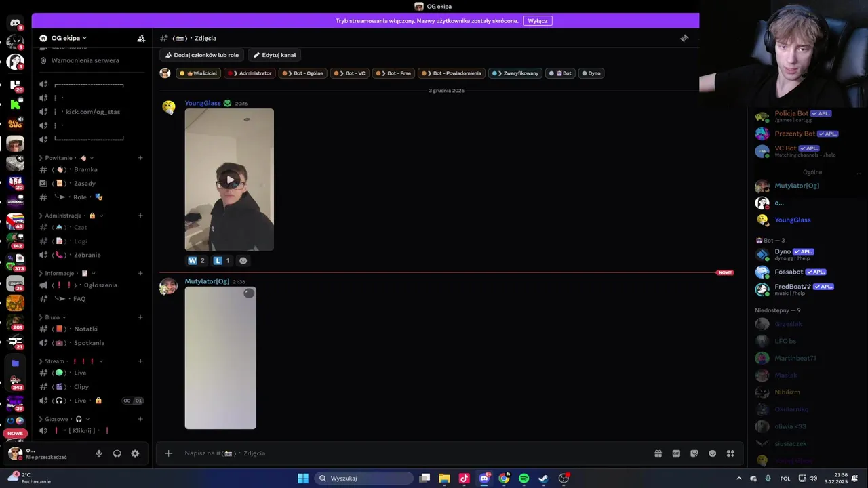Image resolution: width=868 pixels, height=488 pixels.
Task: Open the apps grid icon in message bar
Action: click(x=730, y=453)
